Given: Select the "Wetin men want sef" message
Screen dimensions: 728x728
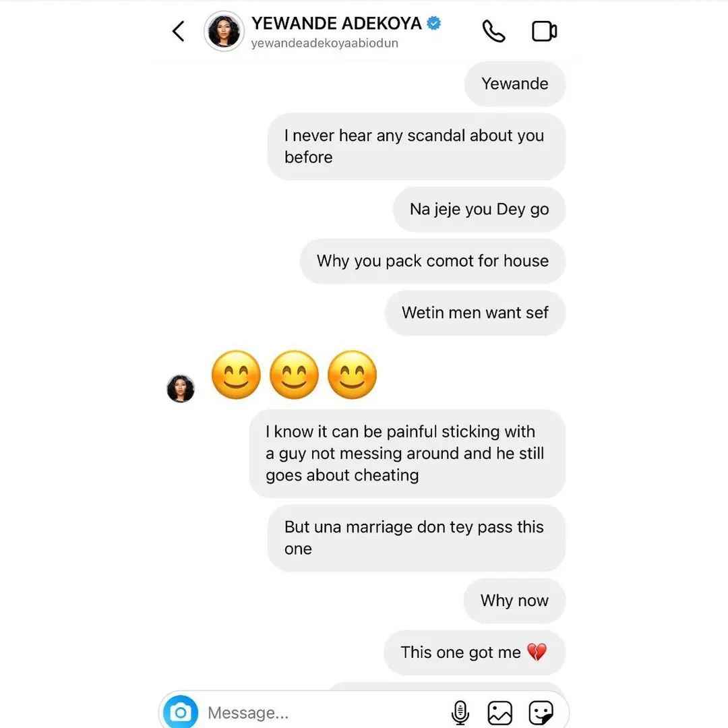Looking at the screenshot, I should point(475,313).
